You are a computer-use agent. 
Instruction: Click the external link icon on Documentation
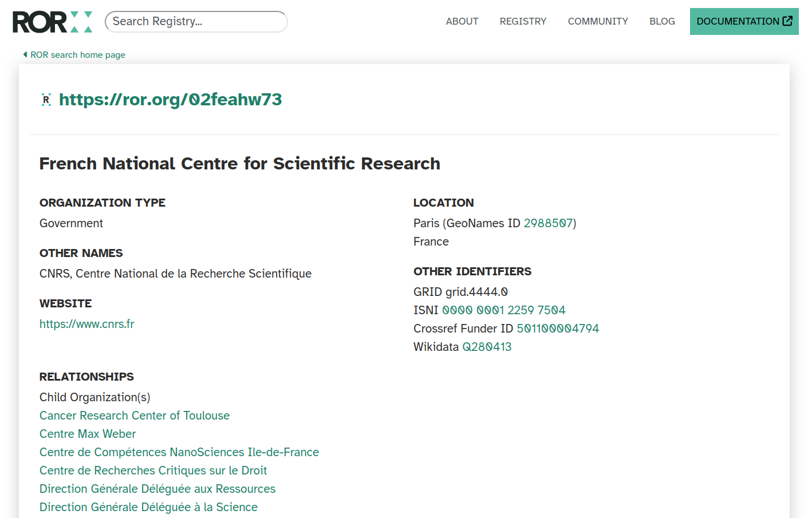coord(788,21)
